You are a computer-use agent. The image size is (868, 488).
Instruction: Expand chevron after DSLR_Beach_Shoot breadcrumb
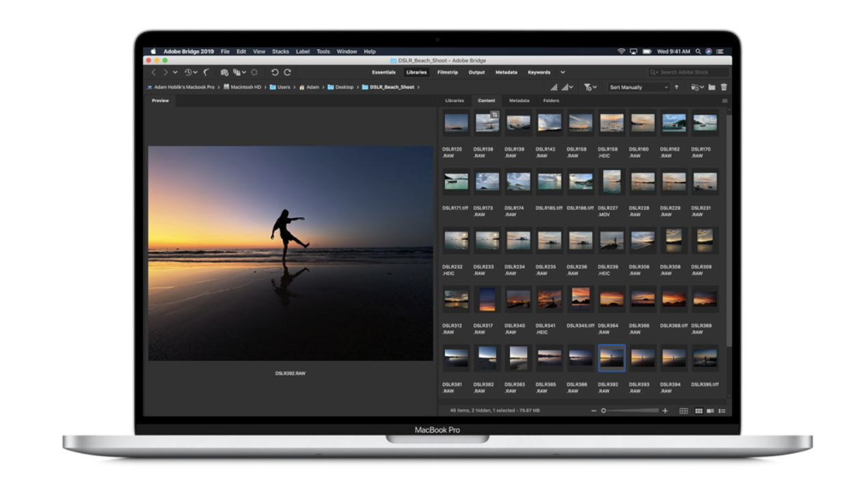(x=418, y=87)
